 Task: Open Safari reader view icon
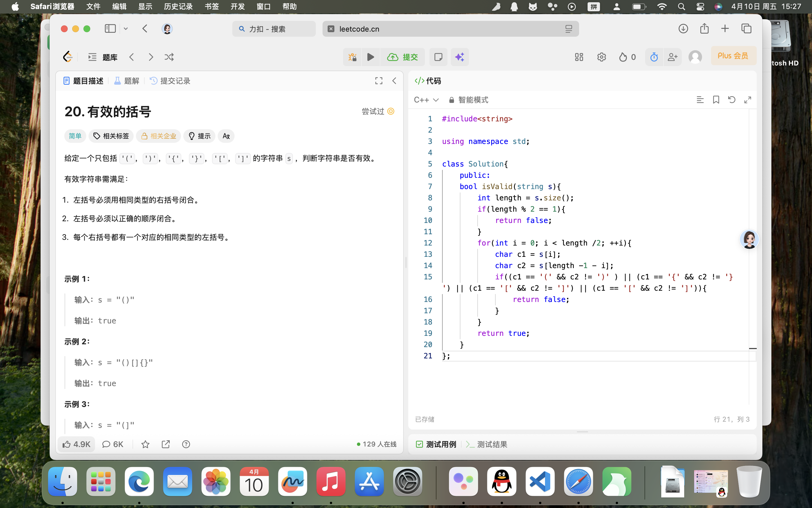pos(568,29)
